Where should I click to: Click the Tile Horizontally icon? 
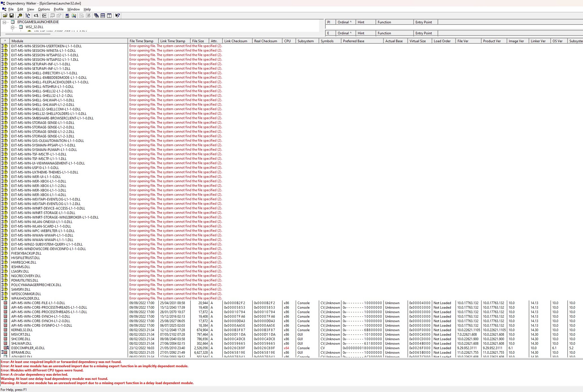tap(103, 16)
